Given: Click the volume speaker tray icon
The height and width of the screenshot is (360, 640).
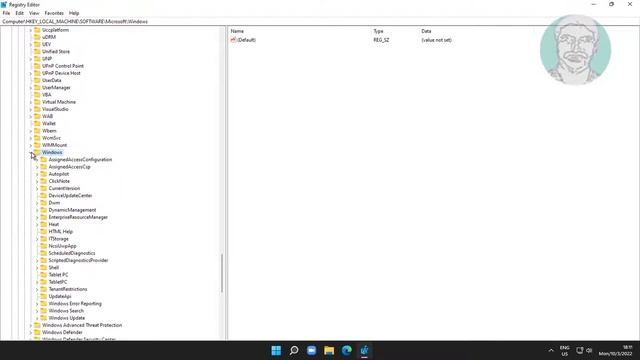Looking at the screenshot, I should point(589,350).
